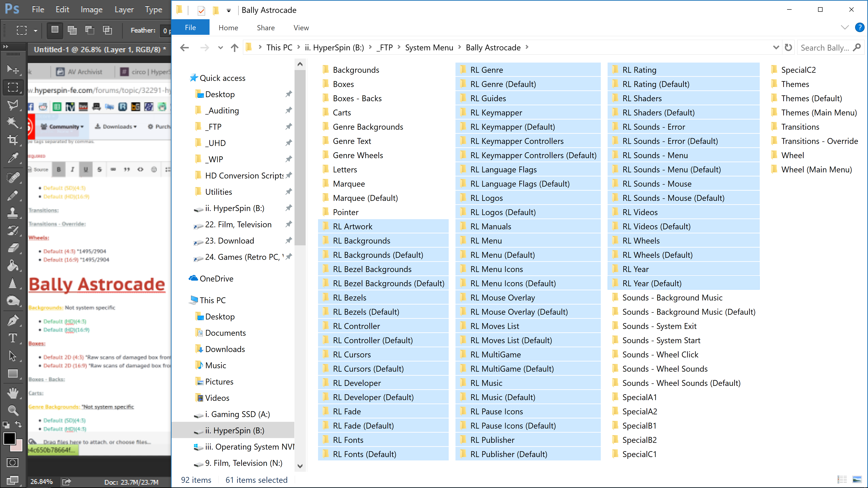
Task: Open Photoshop Image menu
Action: (92, 9)
